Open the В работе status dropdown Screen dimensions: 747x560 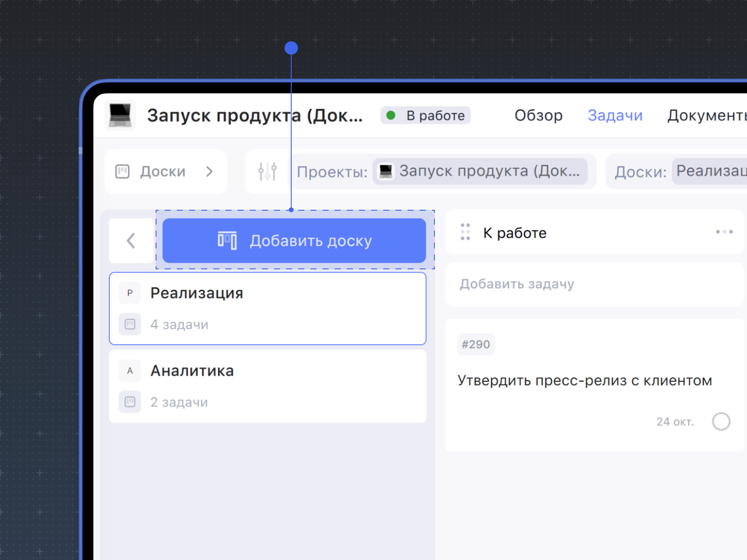pyautogui.click(x=426, y=116)
